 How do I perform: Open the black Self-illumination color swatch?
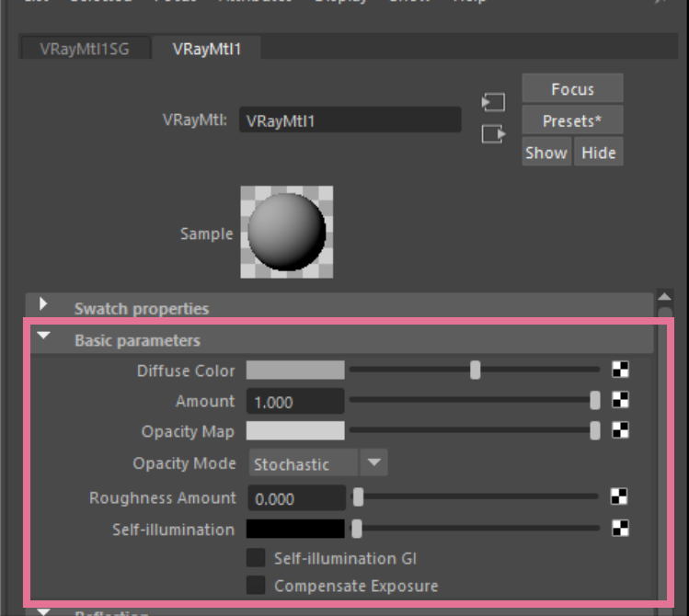[x=295, y=529]
